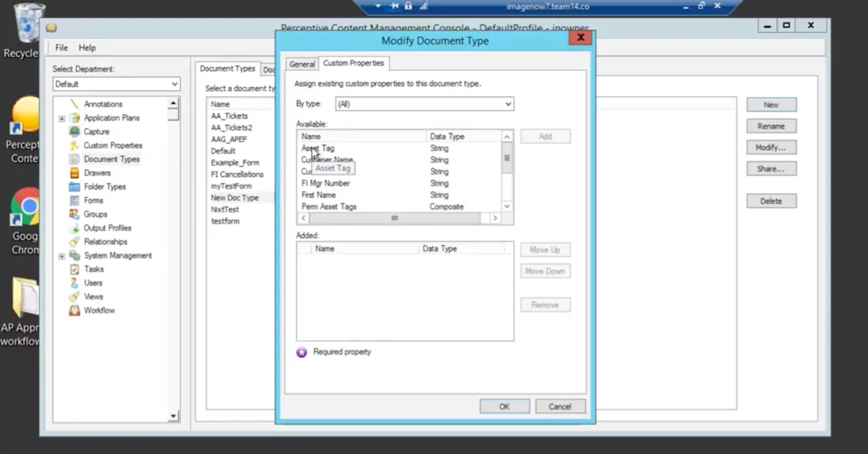The height and width of the screenshot is (454, 868).
Task: Open the Folder Types folder icon
Action: (75, 186)
